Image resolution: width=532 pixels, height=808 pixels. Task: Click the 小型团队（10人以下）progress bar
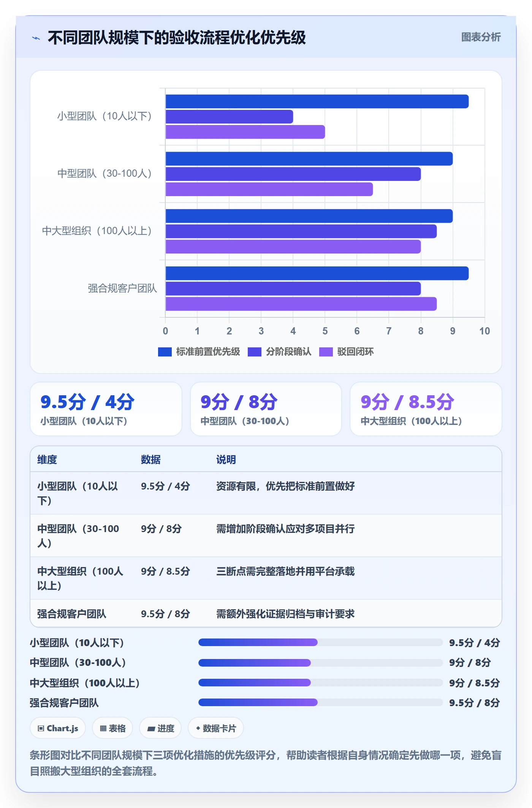tap(321, 642)
